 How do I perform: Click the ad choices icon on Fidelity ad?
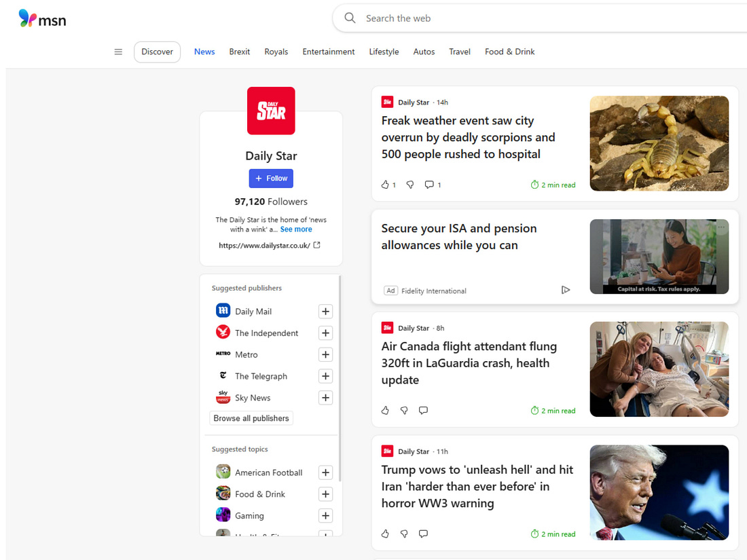[x=566, y=290]
